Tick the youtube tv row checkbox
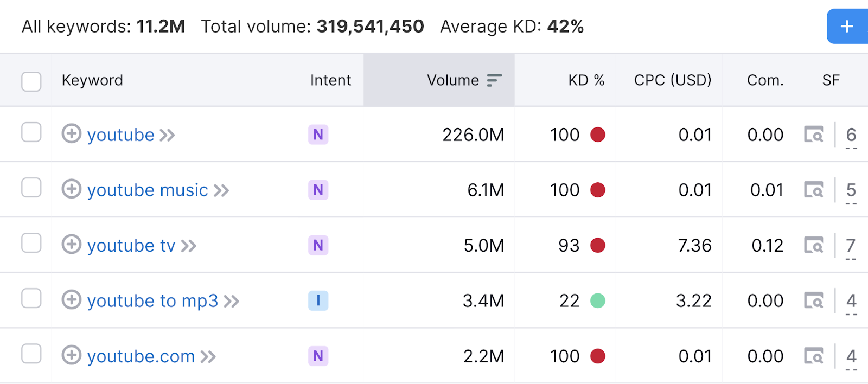The width and height of the screenshot is (868, 384). tap(31, 243)
